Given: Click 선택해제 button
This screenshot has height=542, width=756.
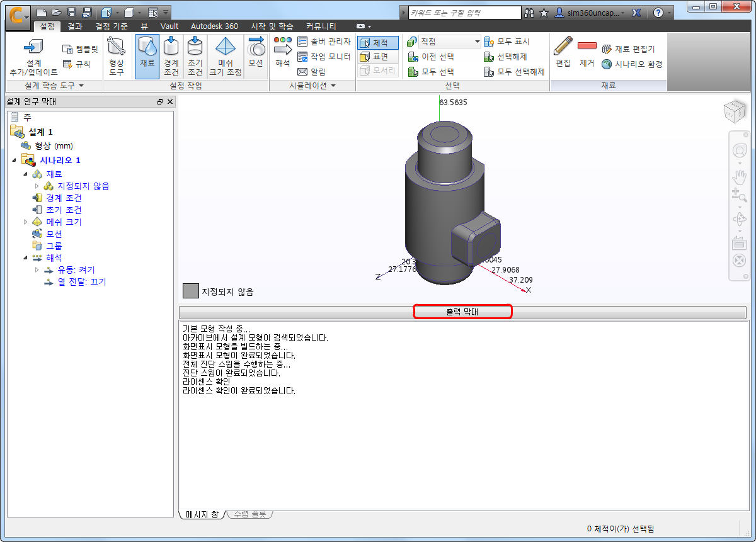Looking at the screenshot, I should click(x=506, y=57).
